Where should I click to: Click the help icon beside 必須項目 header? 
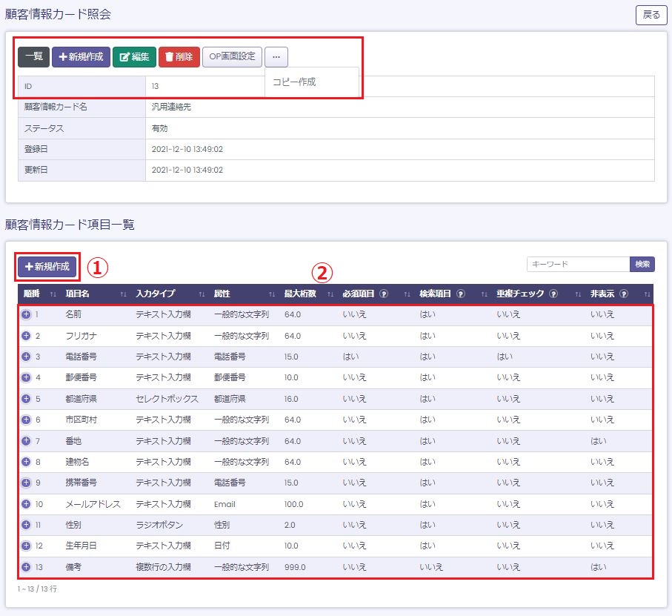(x=384, y=294)
